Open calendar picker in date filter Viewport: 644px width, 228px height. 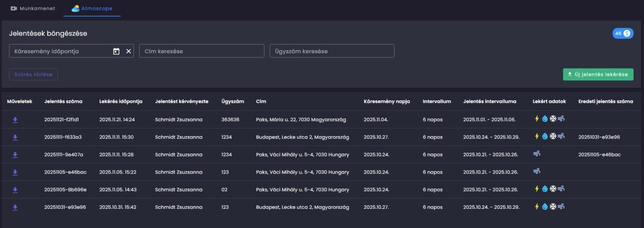coord(116,51)
